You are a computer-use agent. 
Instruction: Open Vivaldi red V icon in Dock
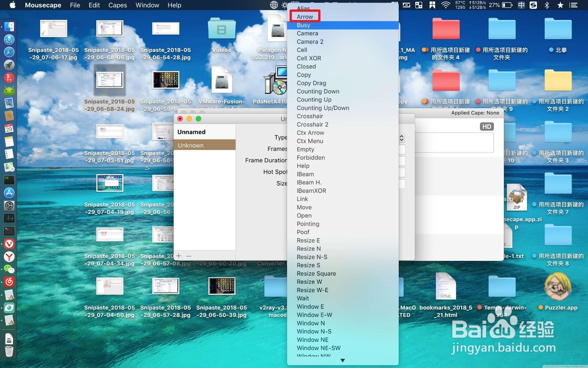pyautogui.click(x=9, y=244)
